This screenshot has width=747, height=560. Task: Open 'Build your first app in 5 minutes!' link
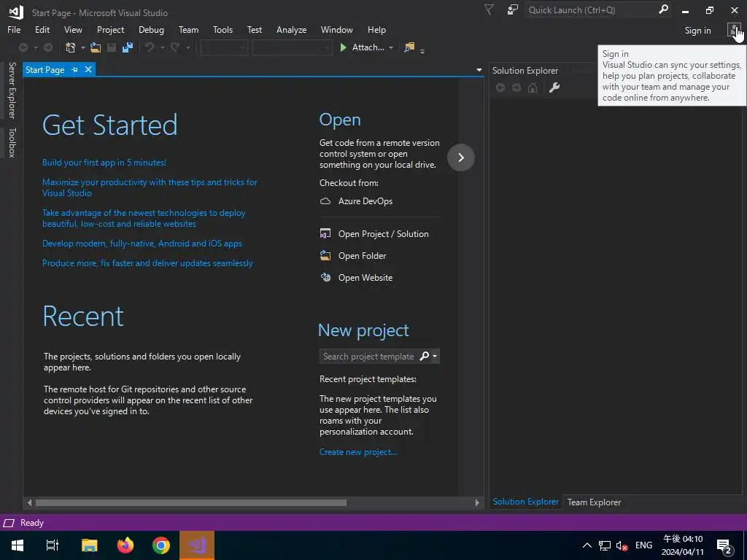click(x=104, y=163)
